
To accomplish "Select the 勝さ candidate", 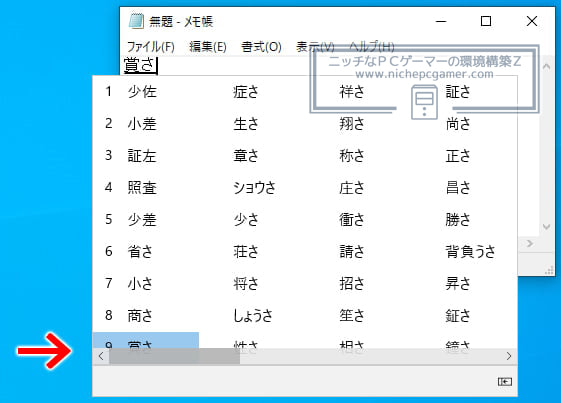I will pos(458,219).
